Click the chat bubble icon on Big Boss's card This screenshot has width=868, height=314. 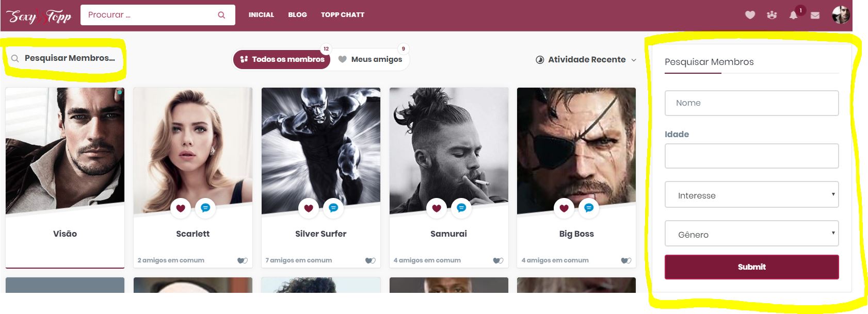tap(589, 208)
